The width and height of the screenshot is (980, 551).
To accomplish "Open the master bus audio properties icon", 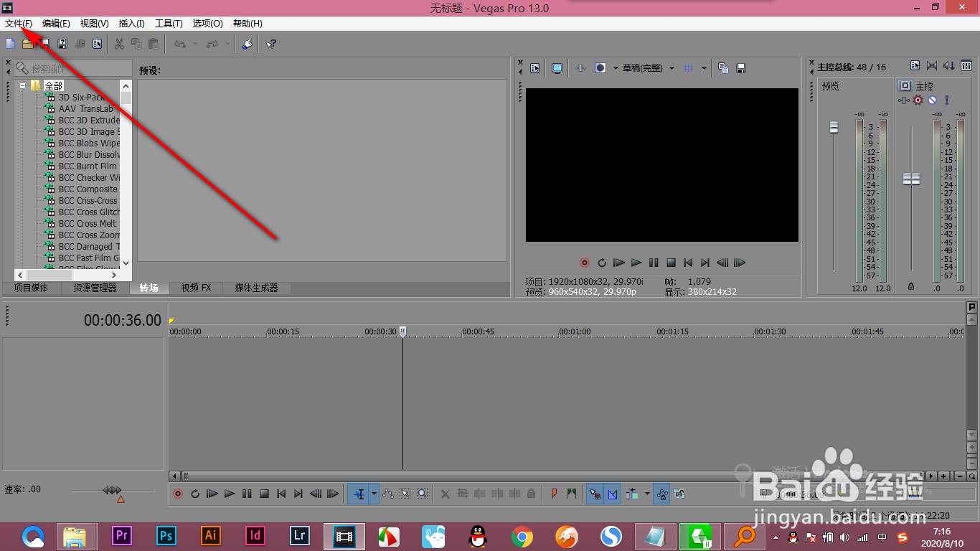I will [915, 65].
